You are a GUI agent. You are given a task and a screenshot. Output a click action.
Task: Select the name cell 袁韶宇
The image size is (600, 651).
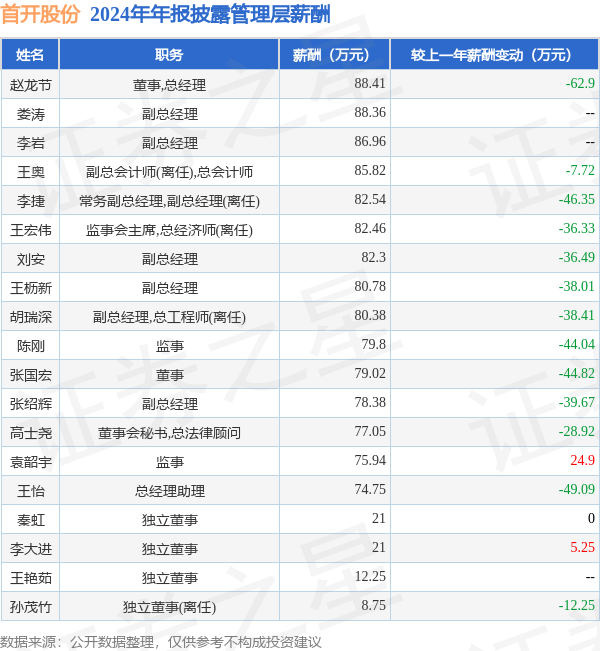(x=31, y=462)
